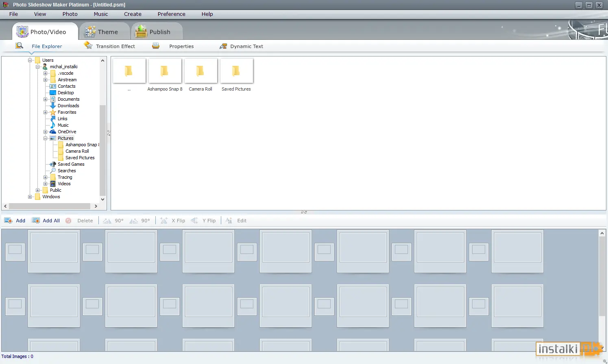This screenshot has height=364, width=608.
Task: Open the File menu
Action: tap(13, 14)
